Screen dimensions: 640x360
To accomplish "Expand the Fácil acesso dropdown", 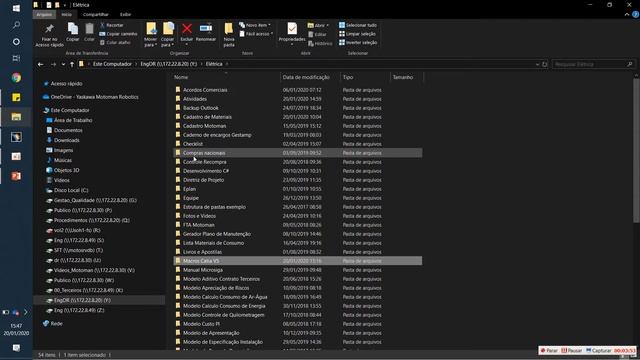I will click(256, 34).
